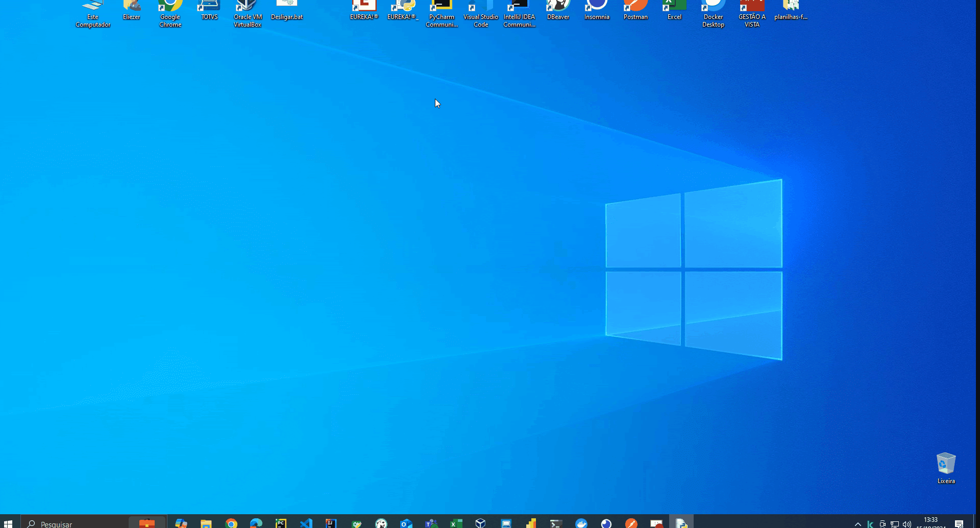Viewport: 980px width, 528px height.
Task: Open VirtualBox from the taskbar
Action: (x=481, y=523)
